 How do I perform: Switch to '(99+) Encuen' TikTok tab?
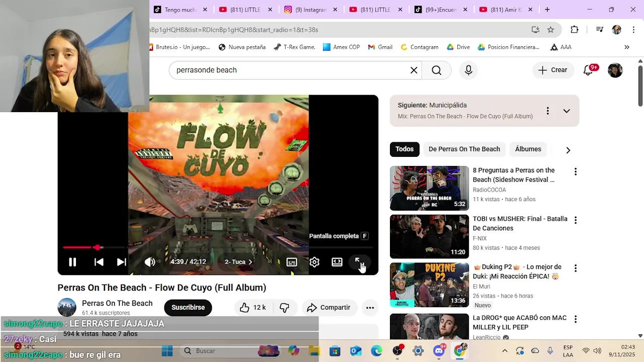click(x=441, y=10)
